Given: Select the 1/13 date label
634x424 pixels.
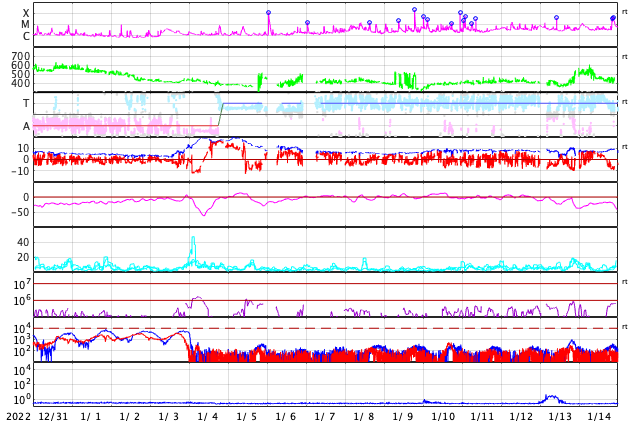Looking at the screenshot, I should pyautogui.click(x=560, y=417).
